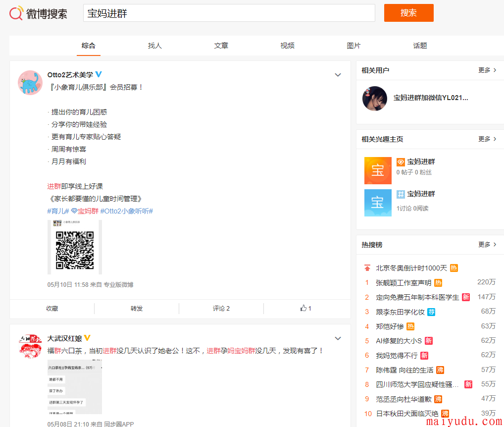Viewport: 504px width, 427px height.
Task: Open related user avatar 宝妈进群加微信YL021
Action: [375, 99]
